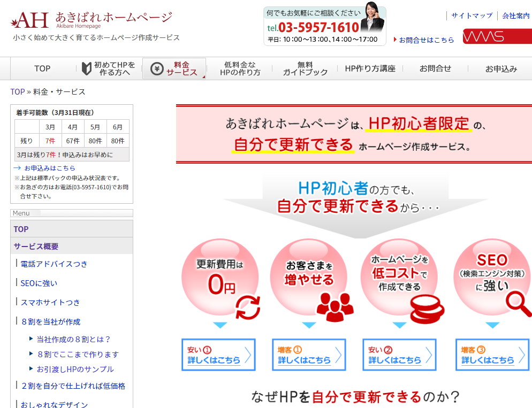Image resolution: width=532 pixels, height=408 pixels.
Task: Open 低料金なHPの作り方 navigation item
Action: (x=240, y=69)
